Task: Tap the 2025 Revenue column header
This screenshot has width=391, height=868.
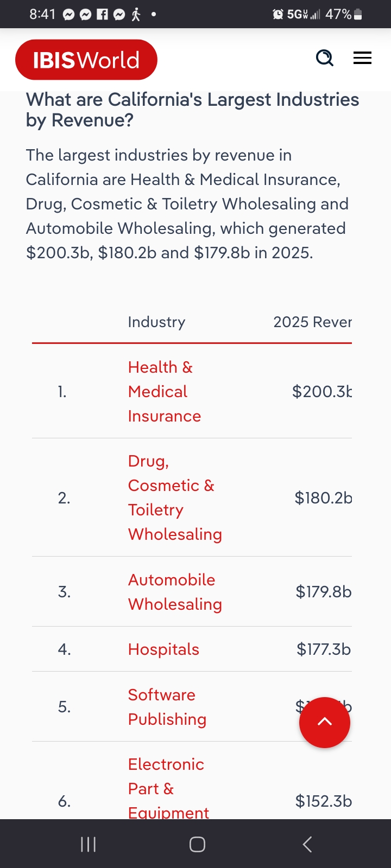Action: click(x=312, y=322)
